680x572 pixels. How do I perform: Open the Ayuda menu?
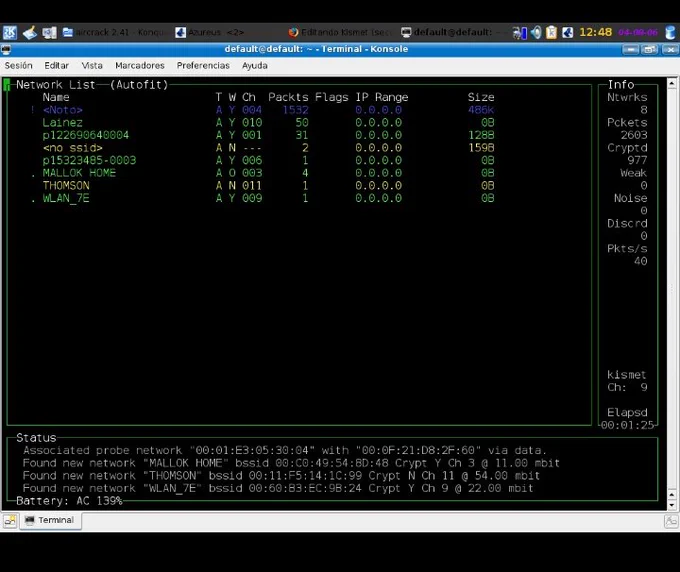pyautogui.click(x=255, y=65)
